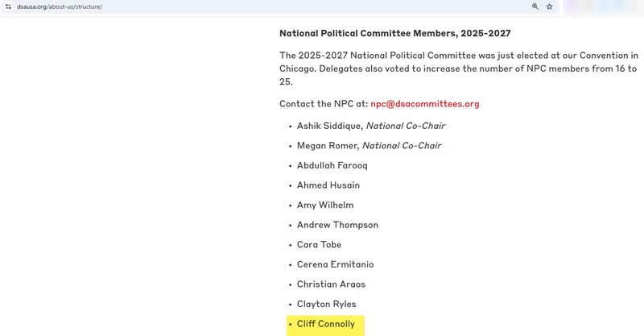Screen dimensions: 644x336
Task: Select Cerena Ermitanio in the list
Action: pos(335,264)
